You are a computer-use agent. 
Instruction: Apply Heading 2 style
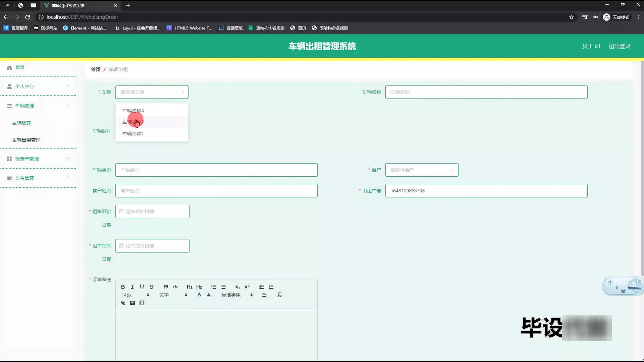coord(199,287)
